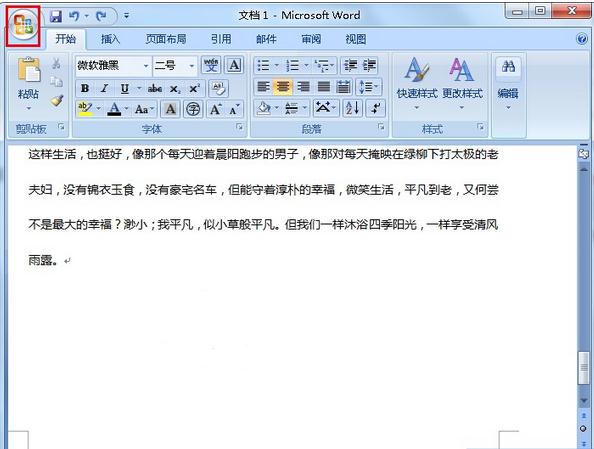594x449 pixels.
Task: Toggle center text alignment
Action: coord(283,87)
